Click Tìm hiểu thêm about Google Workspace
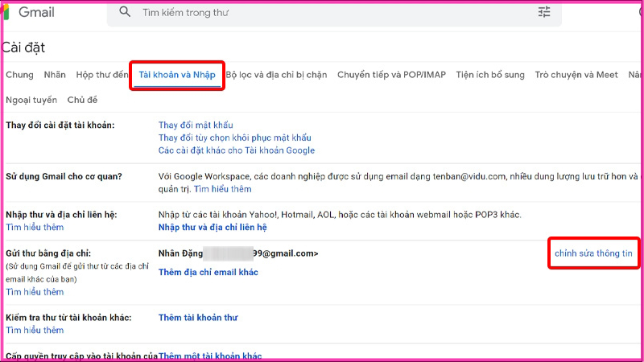The width and height of the screenshot is (644, 362). pyautogui.click(x=223, y=189)
